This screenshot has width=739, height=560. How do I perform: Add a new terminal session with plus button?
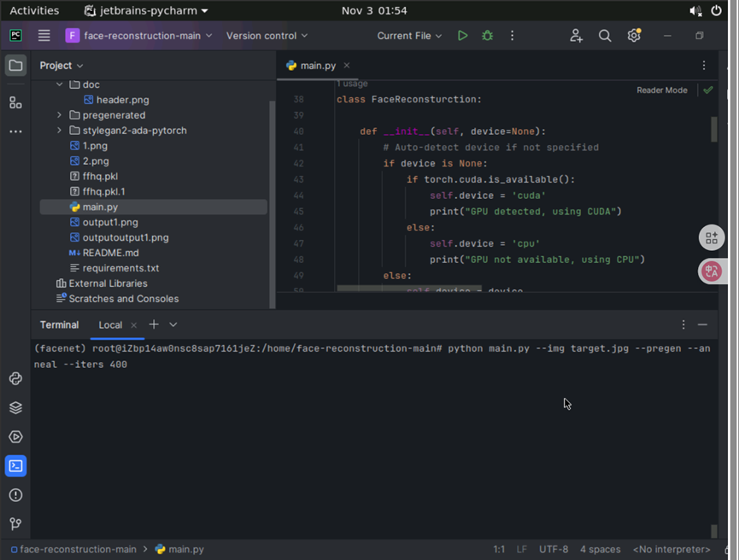154,324
